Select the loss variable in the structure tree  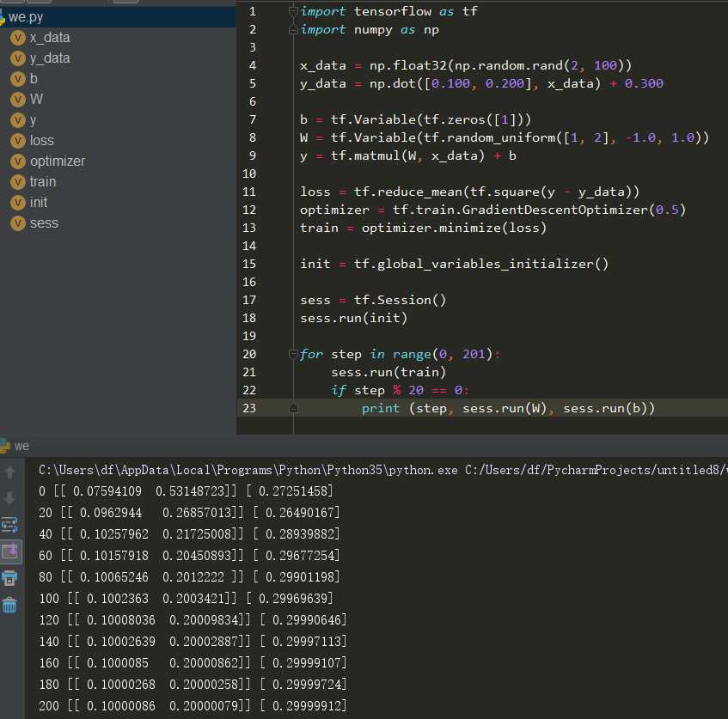(x=42, y=141)
